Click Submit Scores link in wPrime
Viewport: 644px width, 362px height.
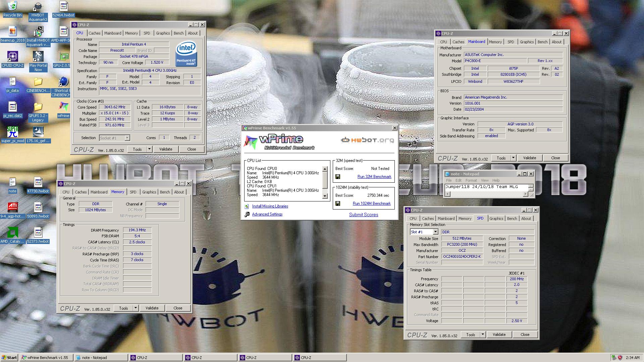(364, 215)
